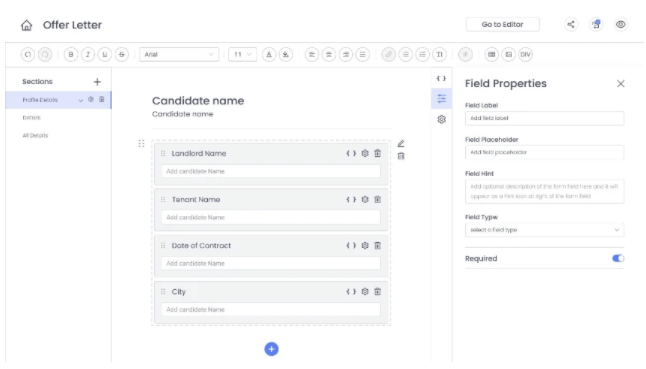This screenshot has width=646, height=369.
Task: Open the notifications icon with blue dot
Action: pyautogui.click(x=596, y=24)
